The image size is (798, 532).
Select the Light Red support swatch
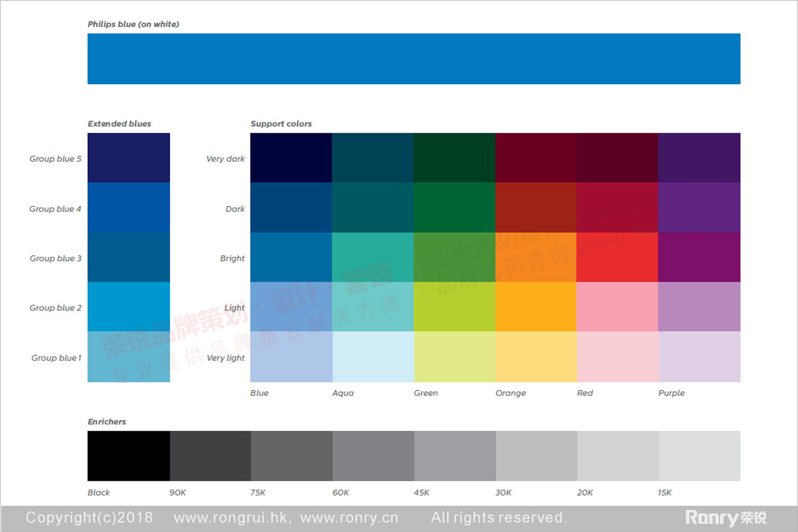617,306
